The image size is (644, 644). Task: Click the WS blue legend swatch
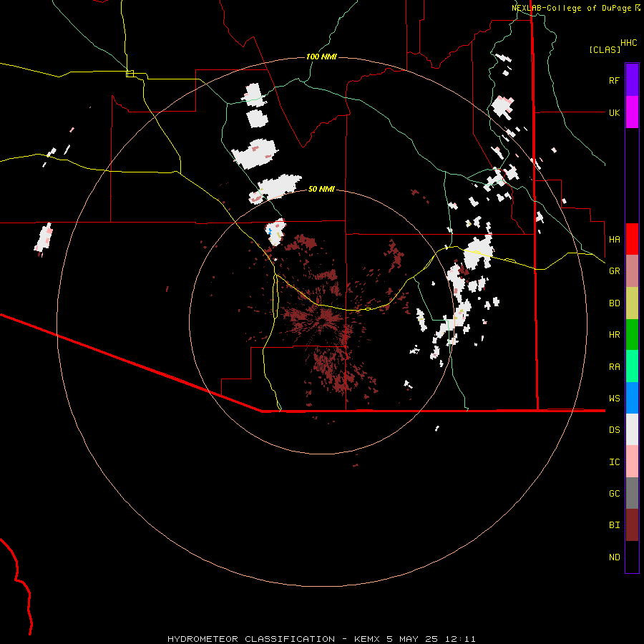(x=632, y=398)
